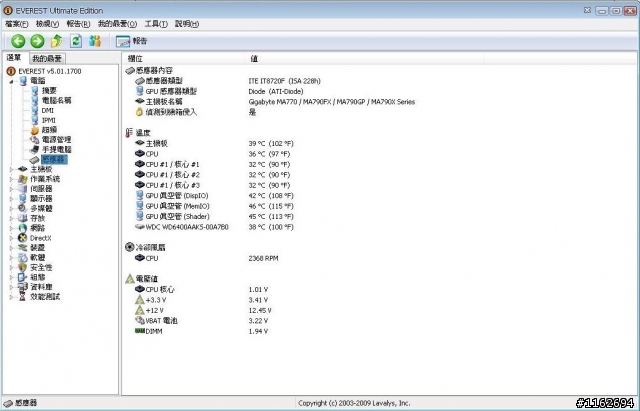This screenshot has height=411, width=640.
Task: Click the green Back arrow toolbar icon
Action: pyautogui.click(x=18, y=41)
